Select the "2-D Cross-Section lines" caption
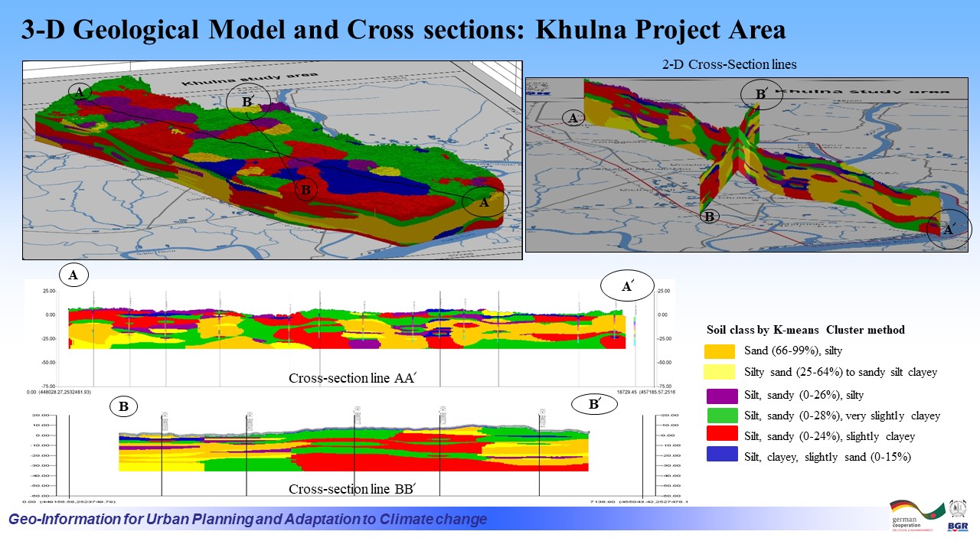The image size is (980, 551). (729, 64)
